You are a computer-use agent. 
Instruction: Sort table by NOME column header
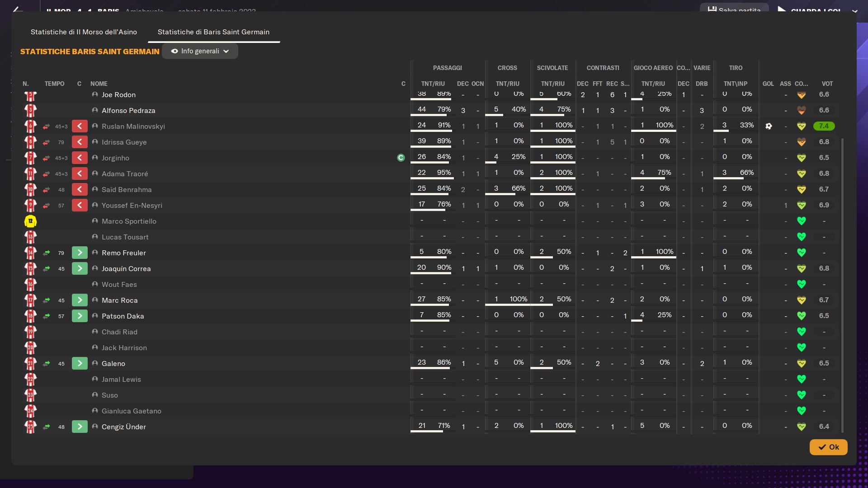click(x=99, y=84)
